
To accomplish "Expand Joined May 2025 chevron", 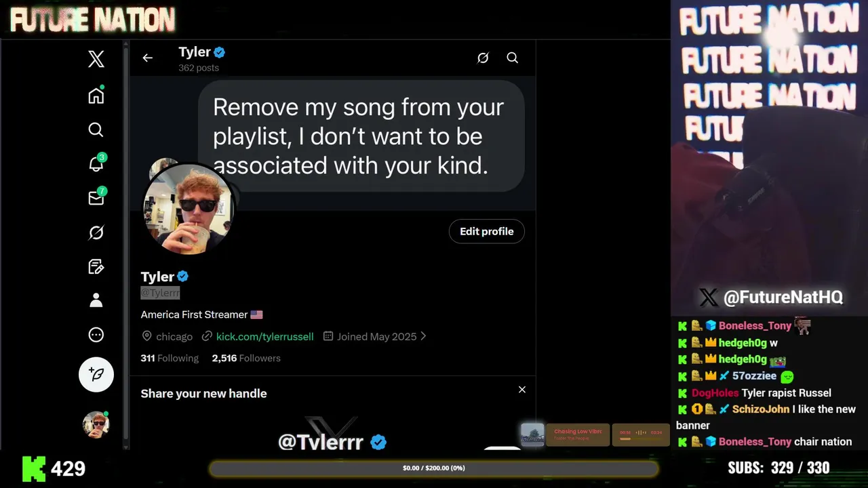I will (x=423, y=336).
